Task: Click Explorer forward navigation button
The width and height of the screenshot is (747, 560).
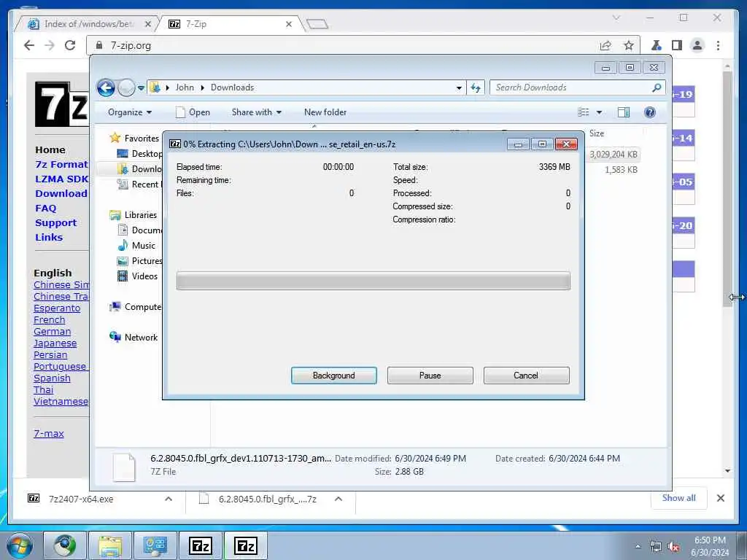Action: pos(126,87)
